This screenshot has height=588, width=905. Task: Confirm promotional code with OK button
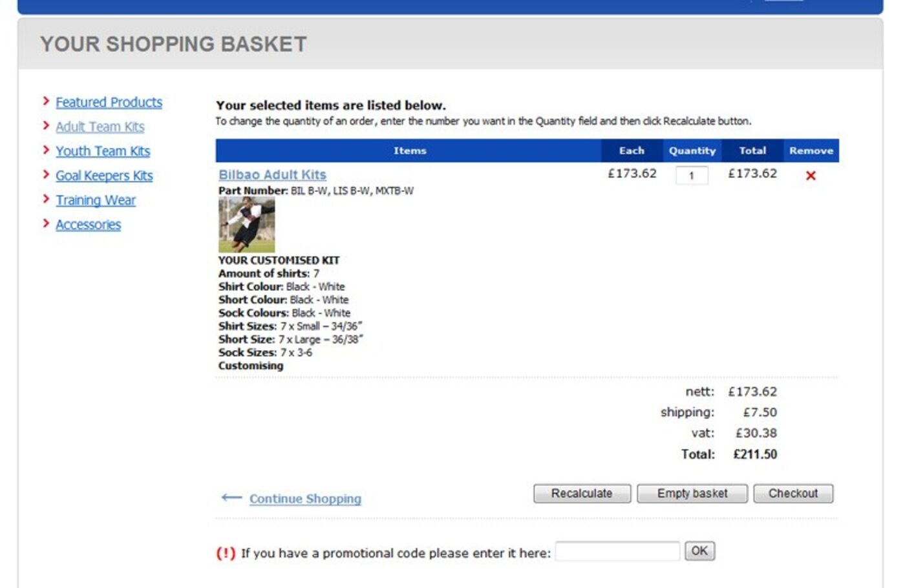[699, 551]
